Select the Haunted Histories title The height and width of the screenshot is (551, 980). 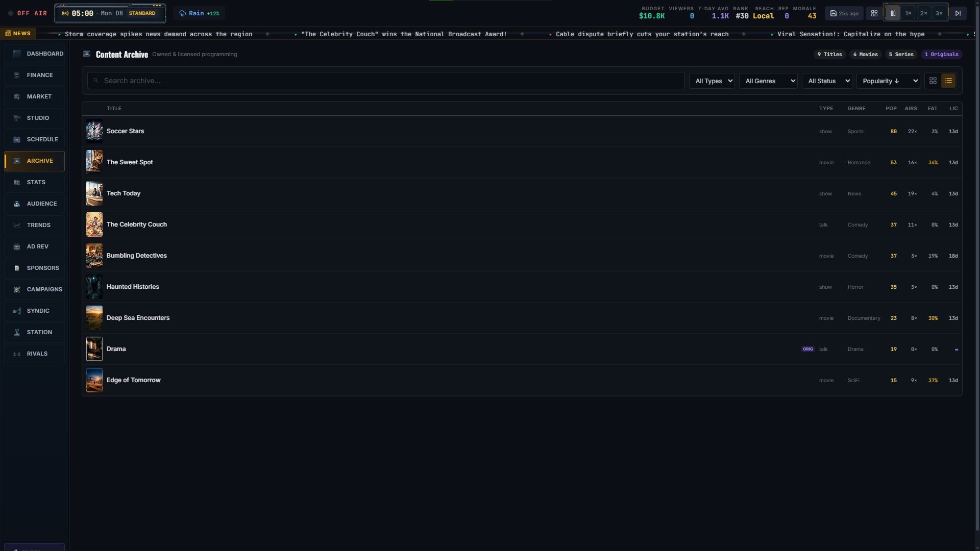[x=133, y=287]
